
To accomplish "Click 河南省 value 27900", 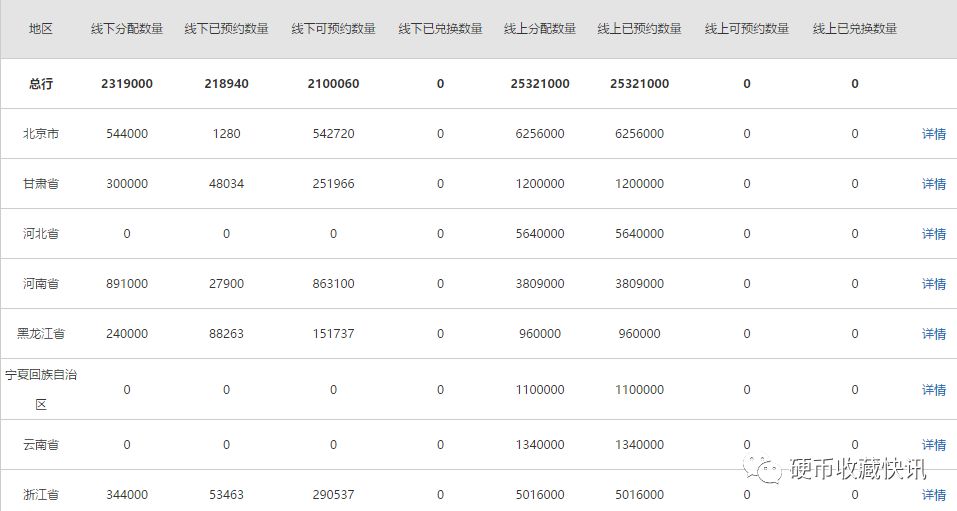I will [226, 284].
